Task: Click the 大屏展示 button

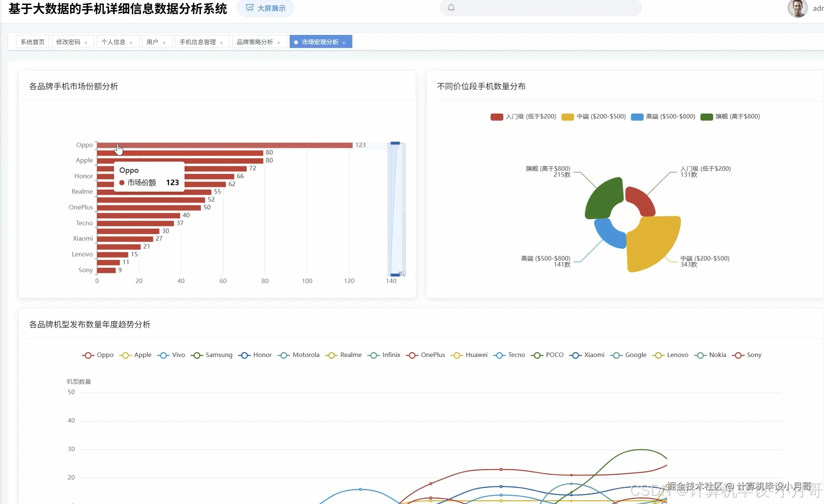Action: pyautogui.click(x=265, y=8)
